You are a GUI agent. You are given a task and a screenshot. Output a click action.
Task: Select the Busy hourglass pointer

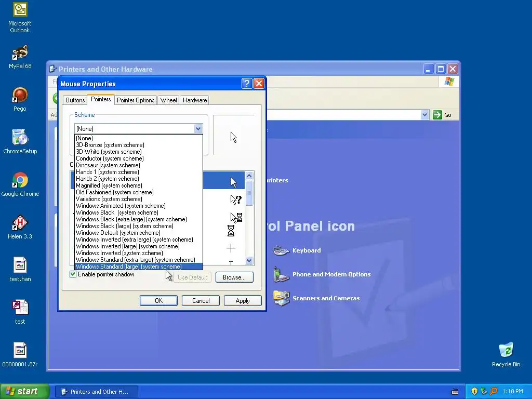tap(231, 231)
